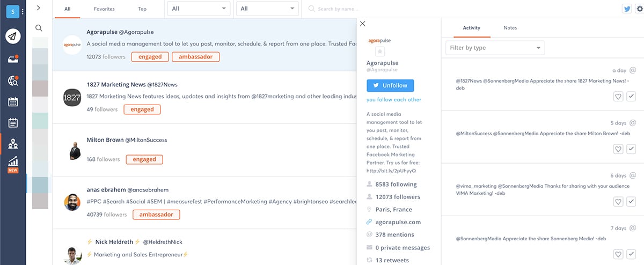The height and width of the screenshot is (265, 644).
Task: Open the publishing calendar grid icon
Action: click(x=13, y=102)
